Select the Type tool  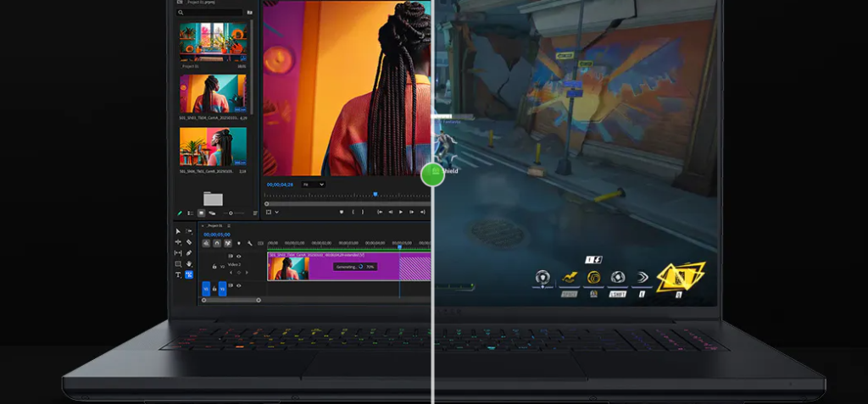178,275
